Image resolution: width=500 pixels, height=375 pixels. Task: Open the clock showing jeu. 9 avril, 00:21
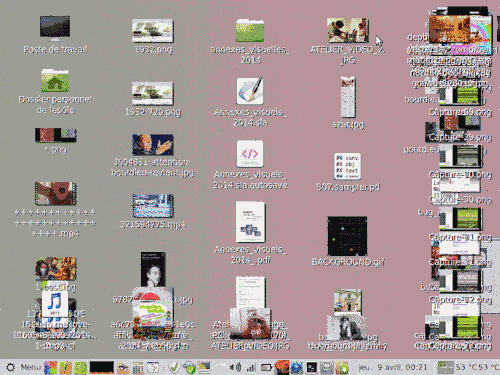point(393,367)
